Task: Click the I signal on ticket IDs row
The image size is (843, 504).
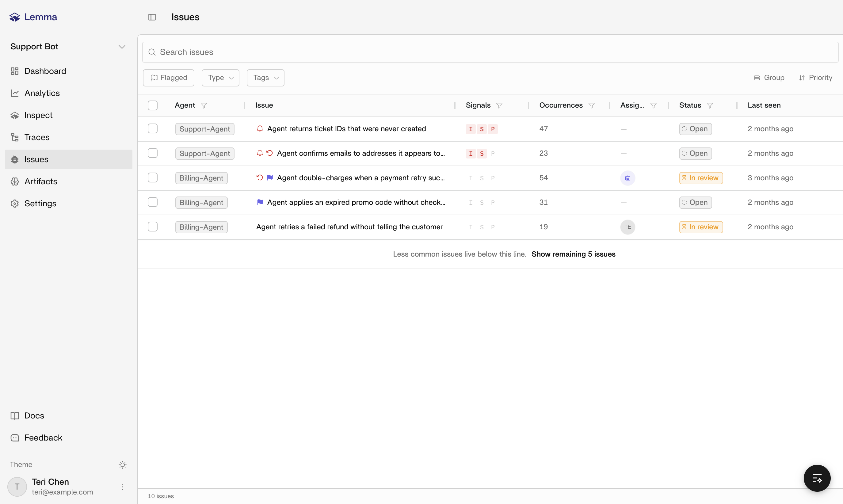Action: point(471,129)
